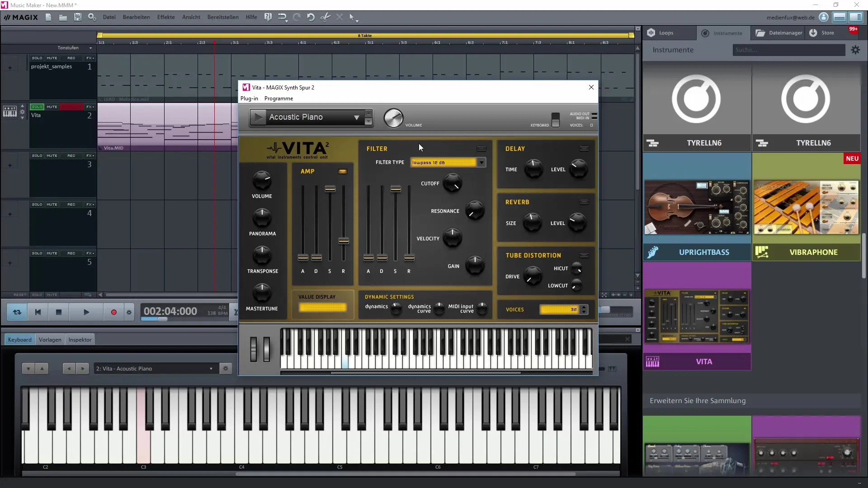The width and height of the screenshot is (868, 488).
Task: Click the user account icon beside email
Action: pos(824,17)
